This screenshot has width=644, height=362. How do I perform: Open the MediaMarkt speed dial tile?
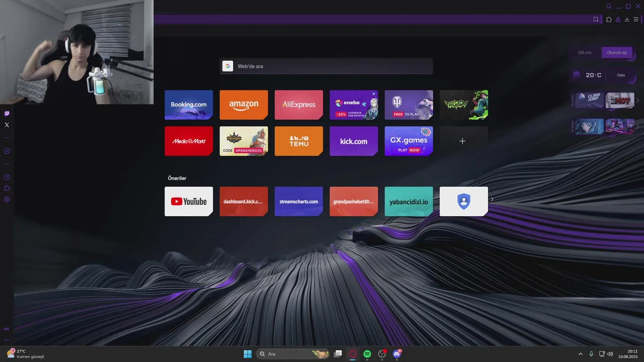(x=189, y=141)
